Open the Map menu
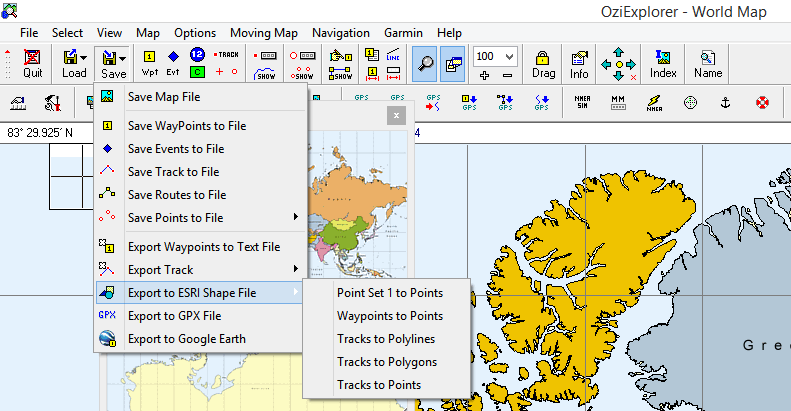The image size is (791, 411). point(148,33)
